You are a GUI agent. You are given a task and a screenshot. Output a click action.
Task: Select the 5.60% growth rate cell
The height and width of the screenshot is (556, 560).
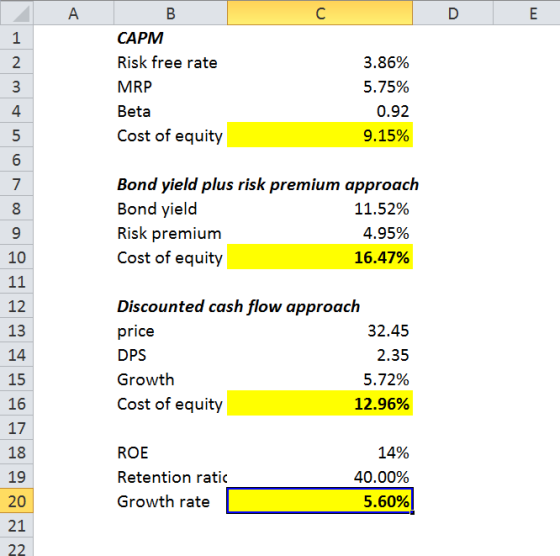click(x=320, y=501)
